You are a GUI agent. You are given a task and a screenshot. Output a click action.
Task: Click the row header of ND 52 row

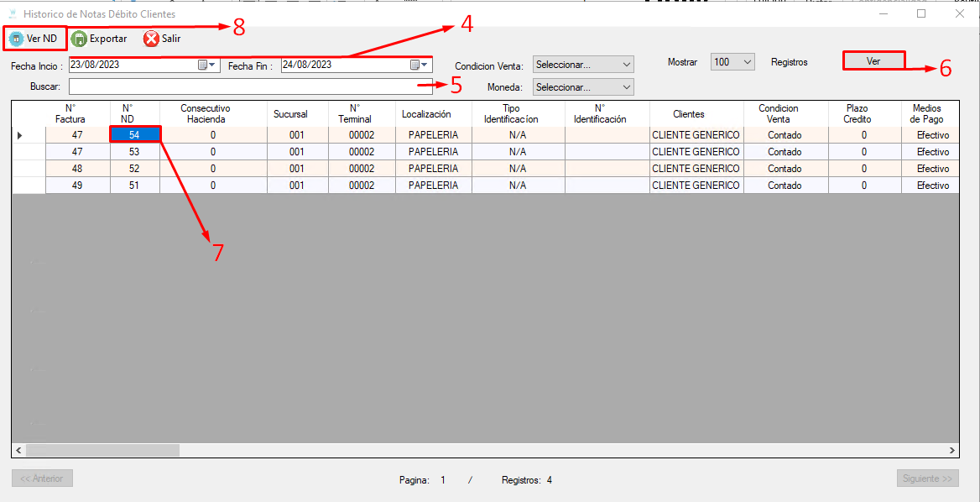(x=29, y=168)
